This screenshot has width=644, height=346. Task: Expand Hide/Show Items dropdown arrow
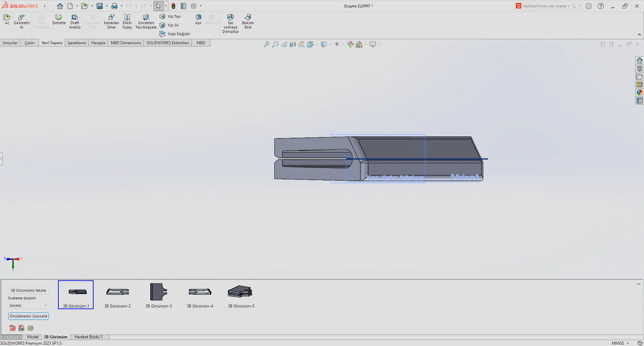pos(343,44)
